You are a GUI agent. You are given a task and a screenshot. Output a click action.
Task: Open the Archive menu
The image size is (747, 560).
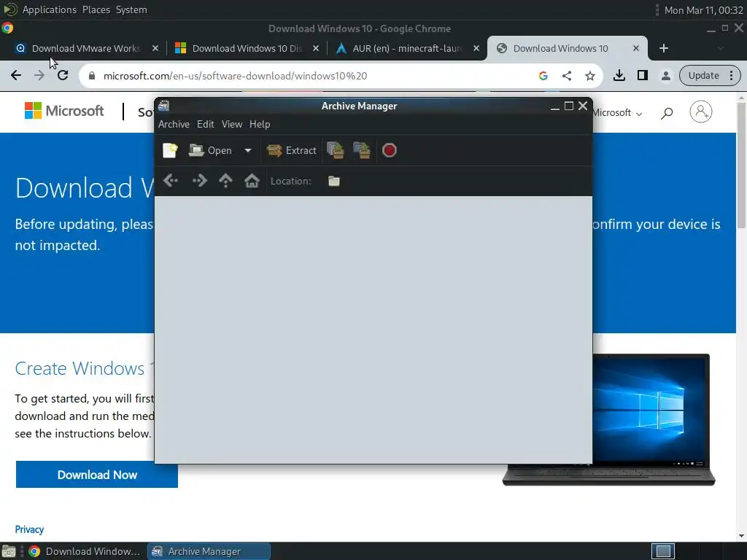174,124
